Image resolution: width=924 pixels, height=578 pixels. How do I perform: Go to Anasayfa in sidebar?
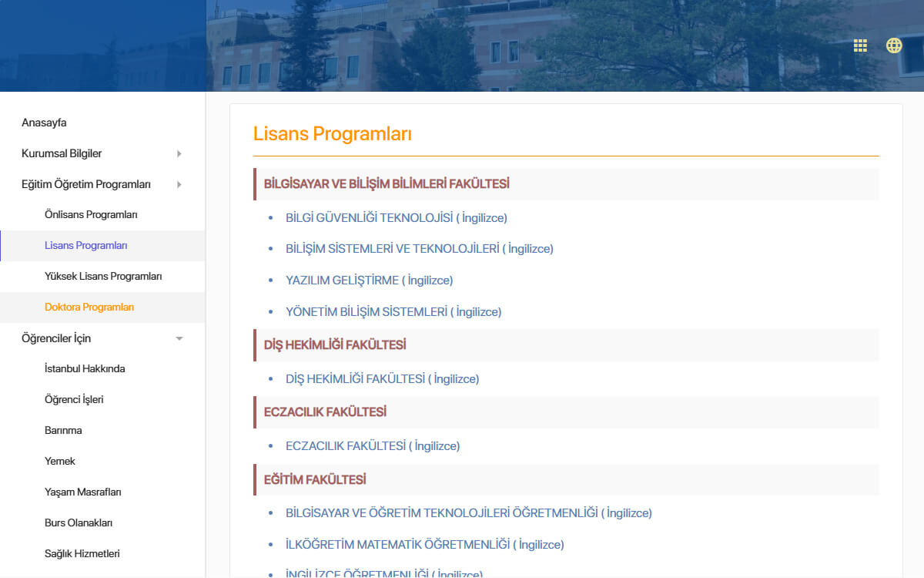pos(44,123)
